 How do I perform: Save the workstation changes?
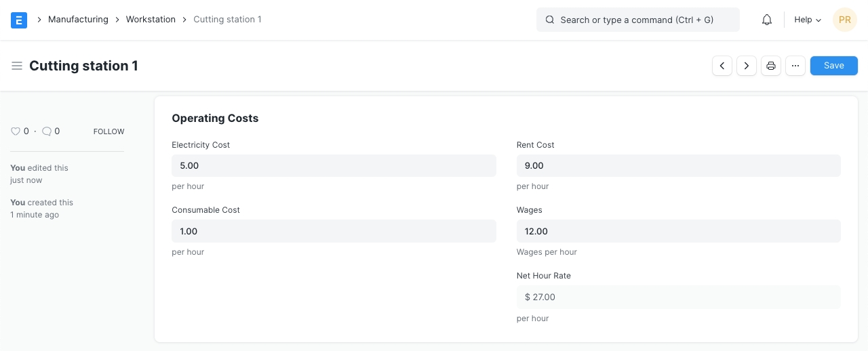point(833,66)
